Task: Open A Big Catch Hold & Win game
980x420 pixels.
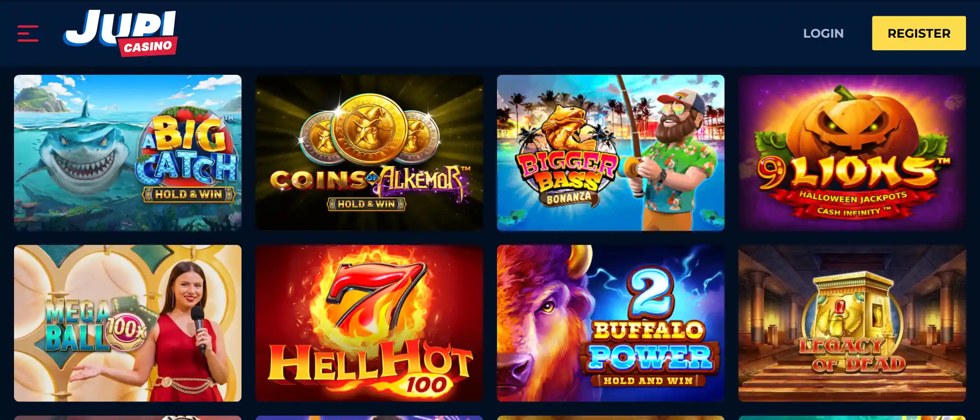Action: [128, 153]
